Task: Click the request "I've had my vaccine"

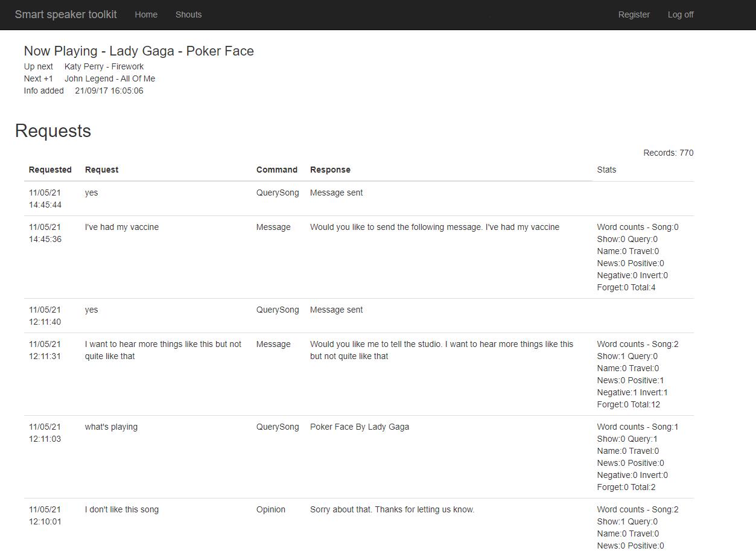Action: click(122, 227)
